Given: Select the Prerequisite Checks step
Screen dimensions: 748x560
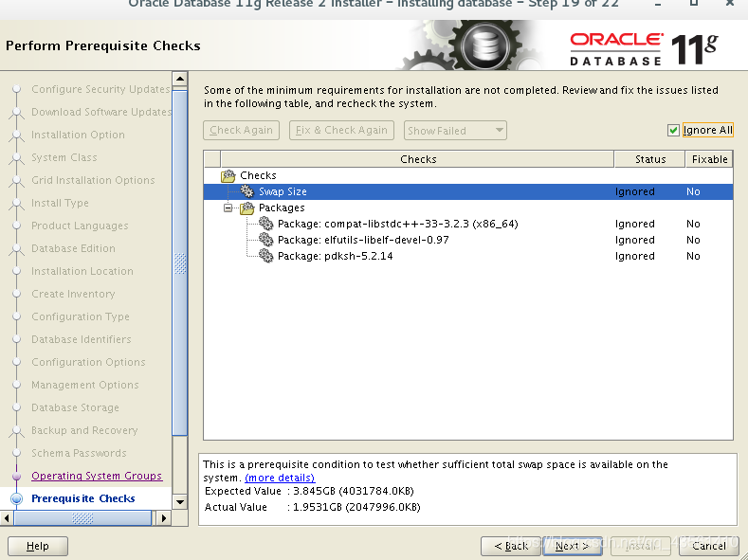Looking at the screenshot, I should click(x=83, y=498).
